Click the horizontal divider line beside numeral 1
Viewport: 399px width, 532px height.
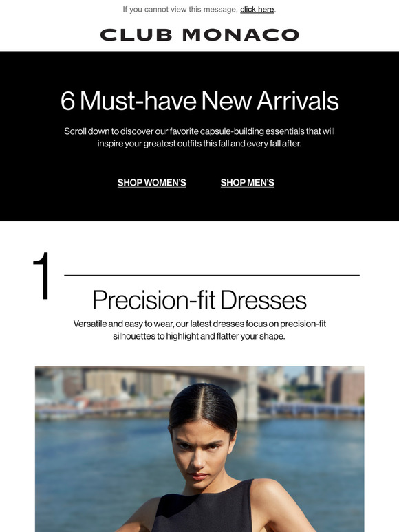[212, 275]
